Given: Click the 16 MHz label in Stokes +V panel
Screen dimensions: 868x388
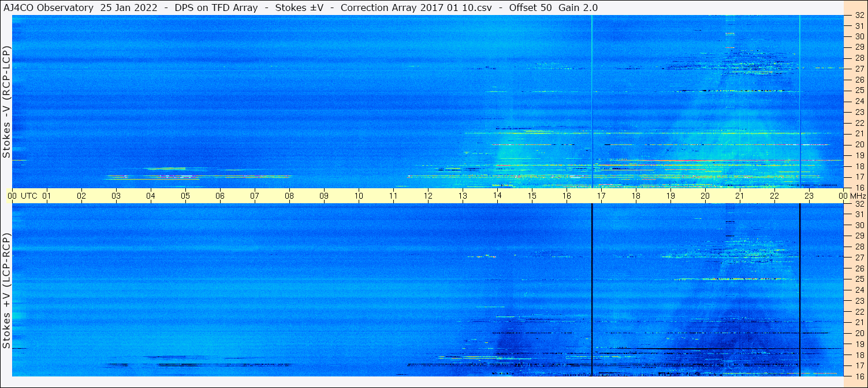Looking at the screenshot, I should point(859,376).
